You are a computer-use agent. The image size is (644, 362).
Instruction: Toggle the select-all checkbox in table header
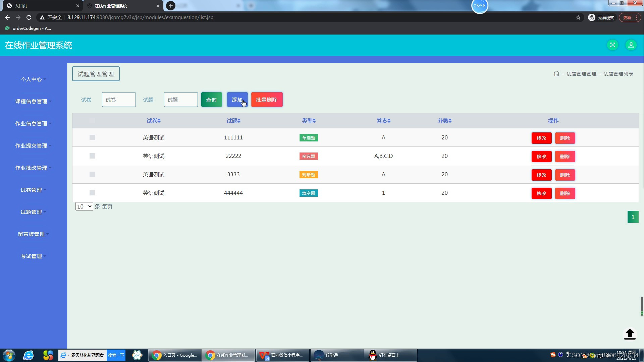click(92, 121)
